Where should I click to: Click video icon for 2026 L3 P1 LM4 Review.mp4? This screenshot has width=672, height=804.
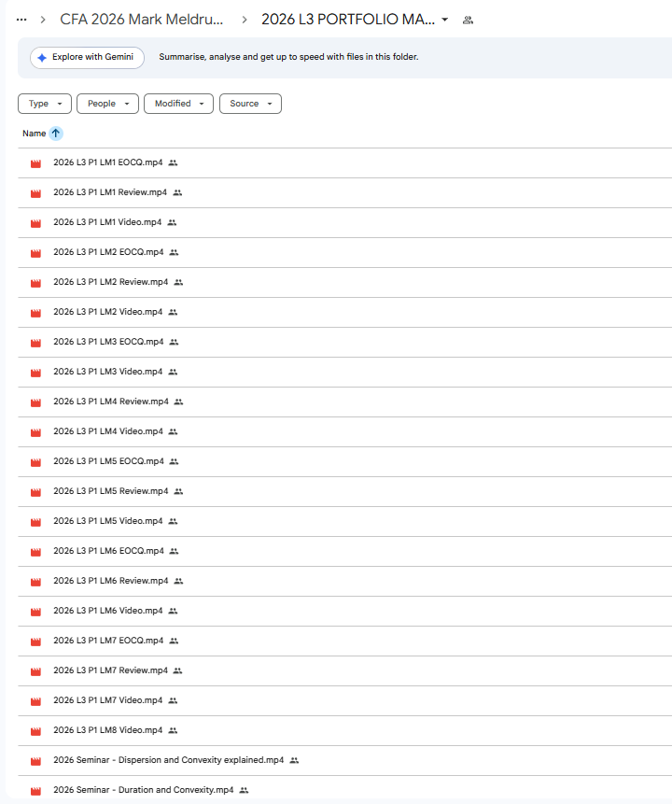point(36,402)
